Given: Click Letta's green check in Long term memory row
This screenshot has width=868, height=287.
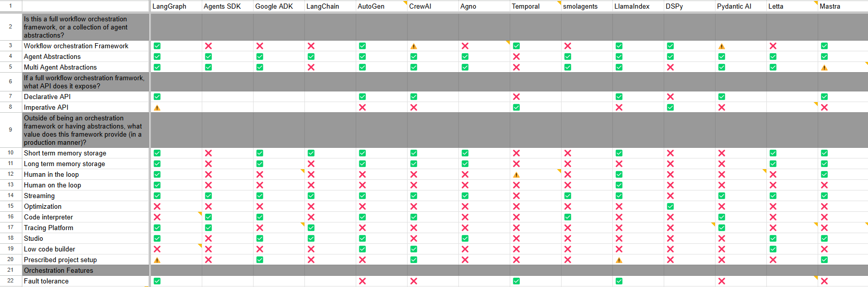Looking at the screenshot, I should 773,164.
